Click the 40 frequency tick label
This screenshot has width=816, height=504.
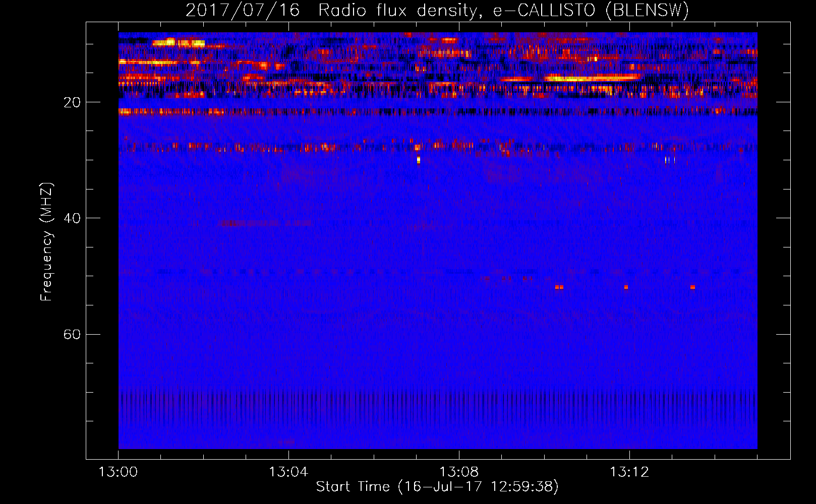click(72, 218)
